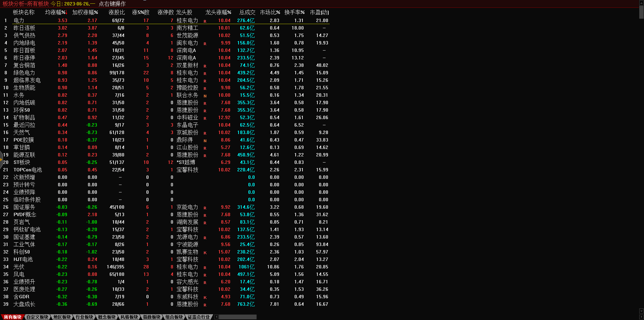
Task: Click the R marker beside 闽东电力
Action: pyautogui.click(x=205, y=43)
